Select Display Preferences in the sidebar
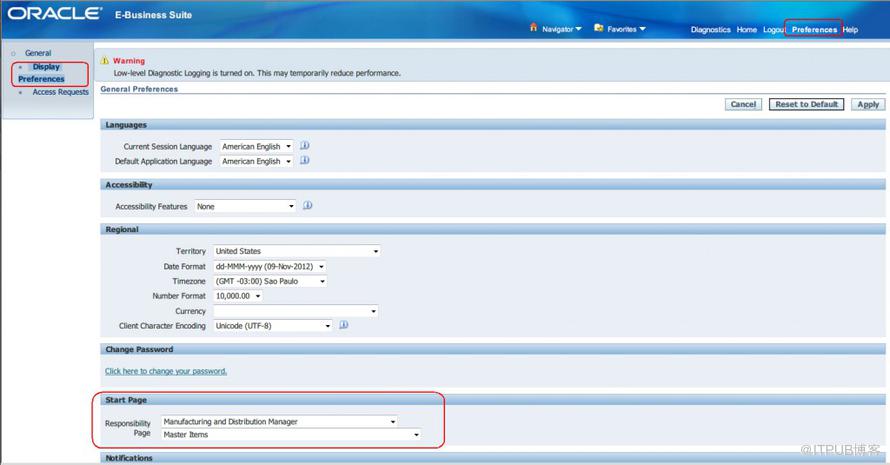 point(42,73)
